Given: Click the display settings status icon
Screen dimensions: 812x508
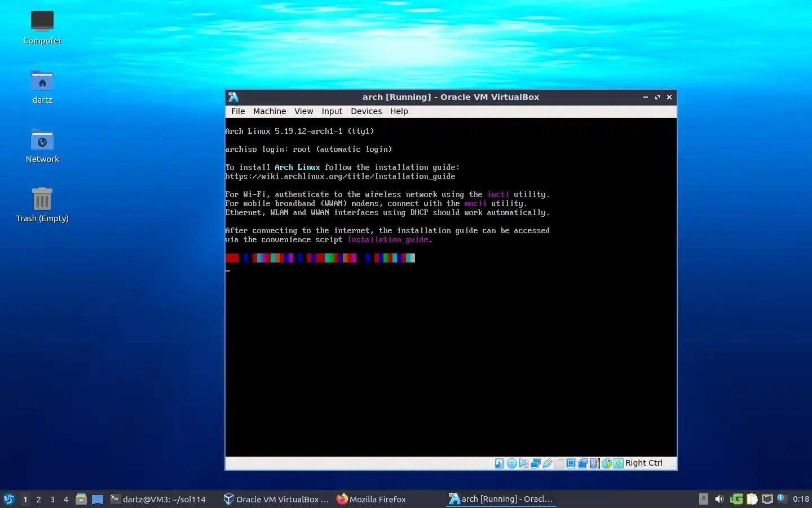Looking at the screenshot, I should pos(571,463).
